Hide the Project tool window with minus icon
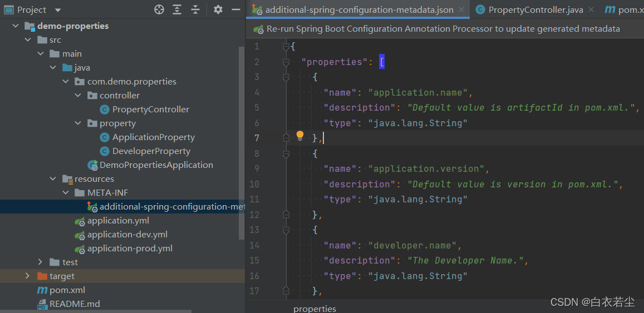Viewport: 644px width, 313px height. pyautogui.click(x=236, y=9)
